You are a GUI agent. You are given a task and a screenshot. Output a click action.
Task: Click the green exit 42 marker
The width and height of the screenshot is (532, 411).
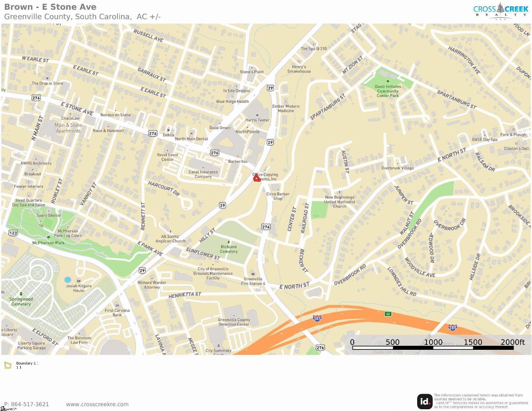(387, 314)
